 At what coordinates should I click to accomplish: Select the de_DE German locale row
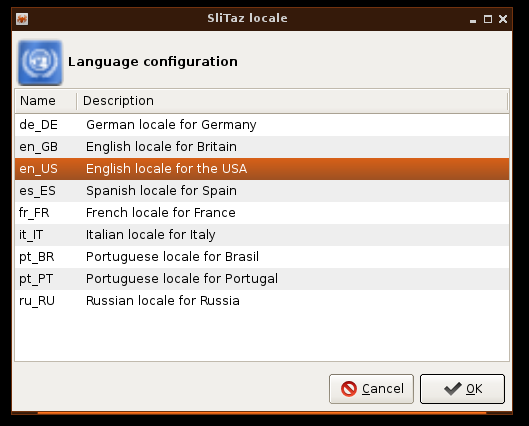[x=262, y=125]
